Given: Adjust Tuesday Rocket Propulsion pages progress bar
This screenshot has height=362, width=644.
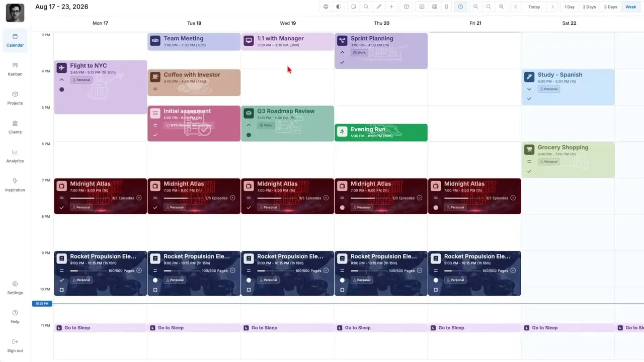Looking at the screenshot, I should coord(183,271).
